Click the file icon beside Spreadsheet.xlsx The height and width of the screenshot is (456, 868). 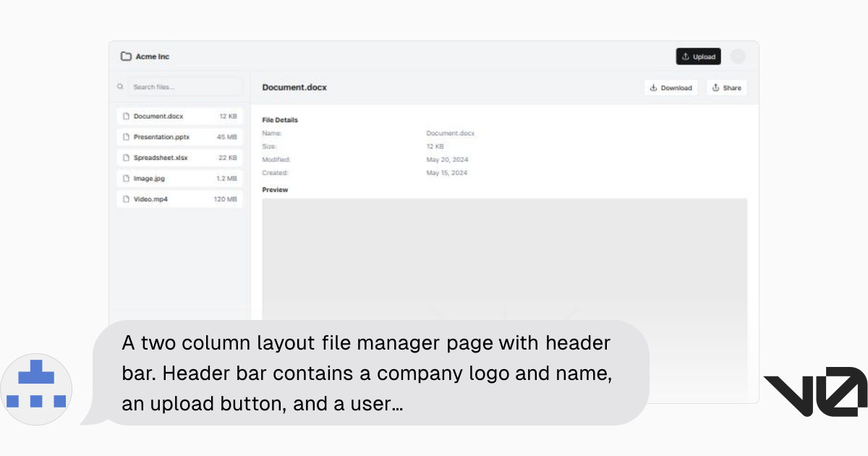(126, 158)
